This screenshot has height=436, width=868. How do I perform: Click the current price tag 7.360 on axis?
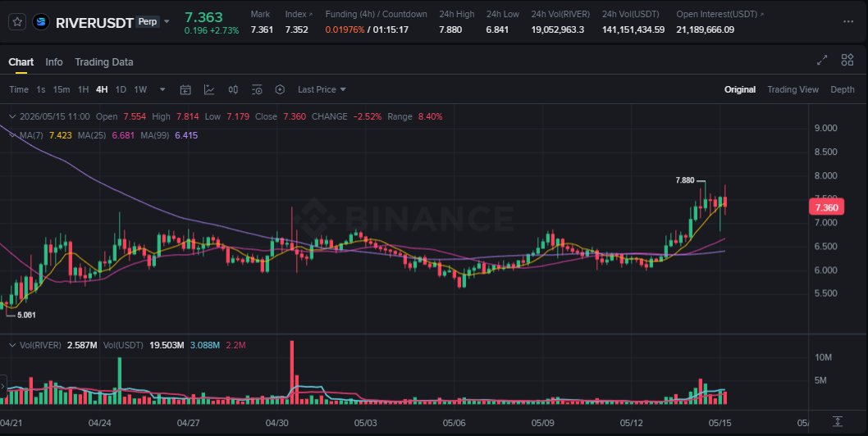click(x=826, y=207)
